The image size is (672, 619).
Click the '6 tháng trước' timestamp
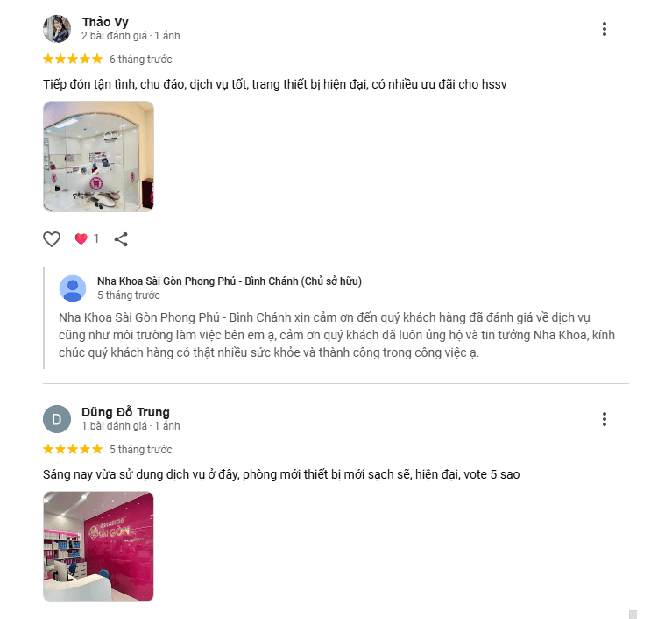coord(140,60)
